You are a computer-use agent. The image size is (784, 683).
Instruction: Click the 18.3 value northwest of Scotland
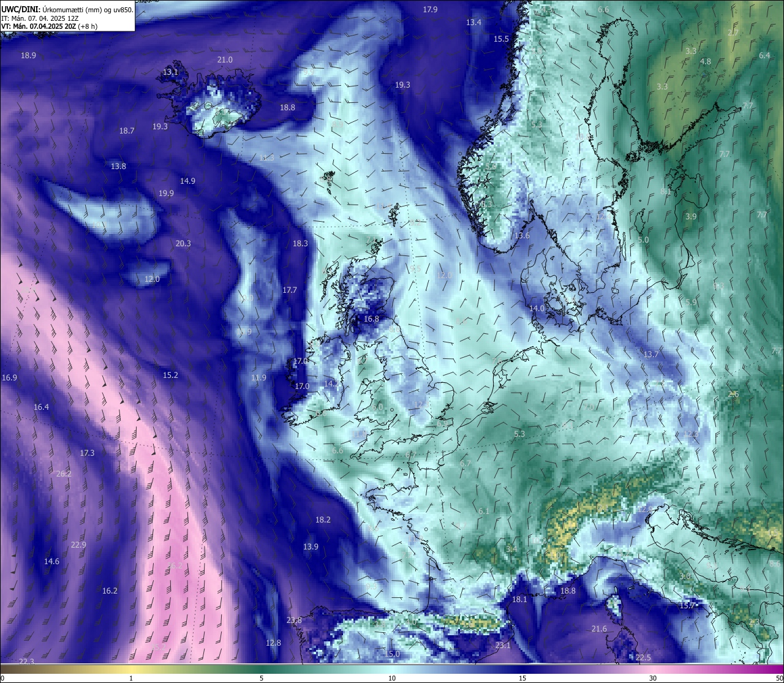(300, 243)
